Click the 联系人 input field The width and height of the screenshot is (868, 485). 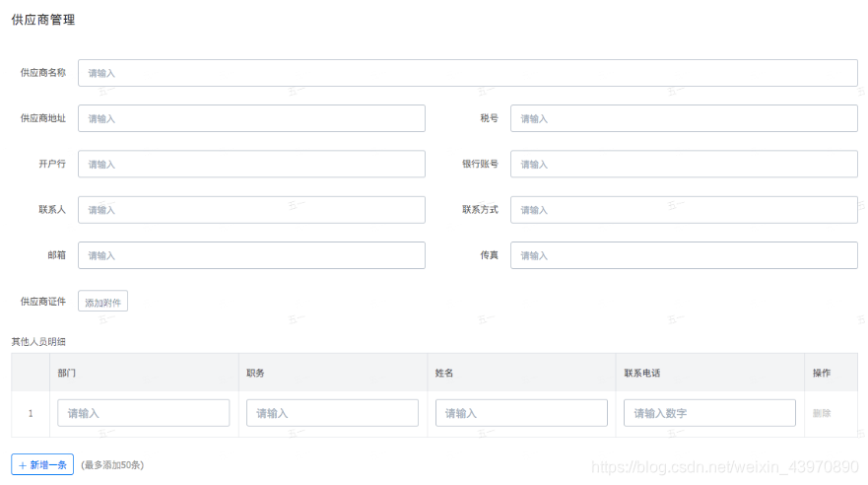(251, 210)
